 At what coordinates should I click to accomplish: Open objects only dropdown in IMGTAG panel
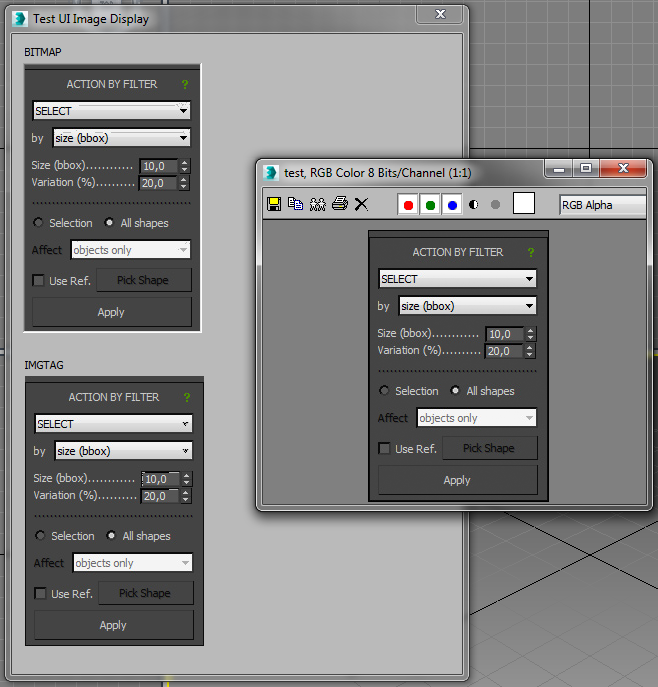pyautogui.click(x=132, y=563)
